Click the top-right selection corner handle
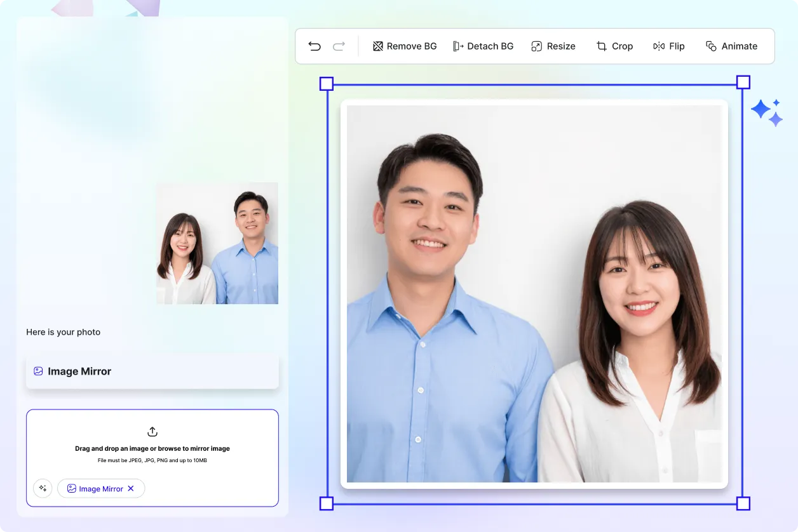This screenshot has height=532, width=798. click(743, 82)
